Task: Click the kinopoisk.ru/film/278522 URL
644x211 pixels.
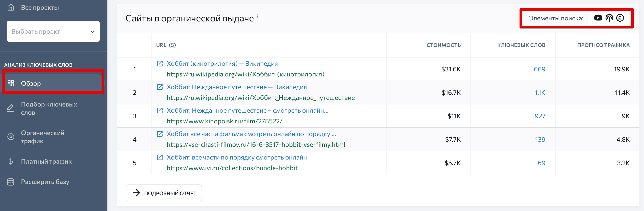Action: tap(225, 121)
